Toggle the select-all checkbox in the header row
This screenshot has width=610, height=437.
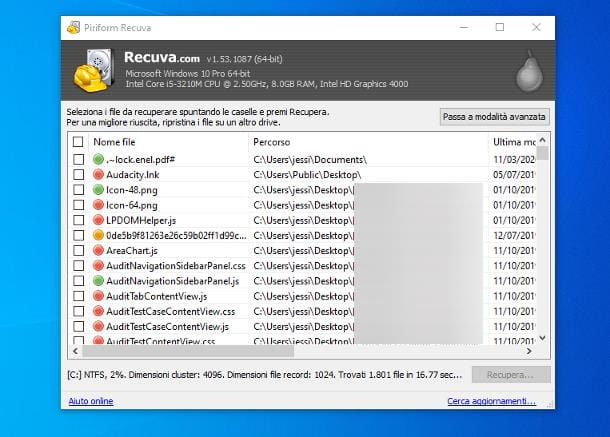[78, 142]
